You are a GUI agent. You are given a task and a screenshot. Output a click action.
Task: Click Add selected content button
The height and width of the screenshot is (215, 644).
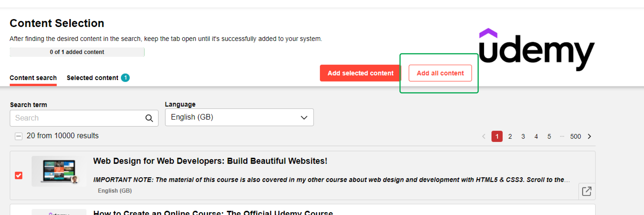click(360, 73)
